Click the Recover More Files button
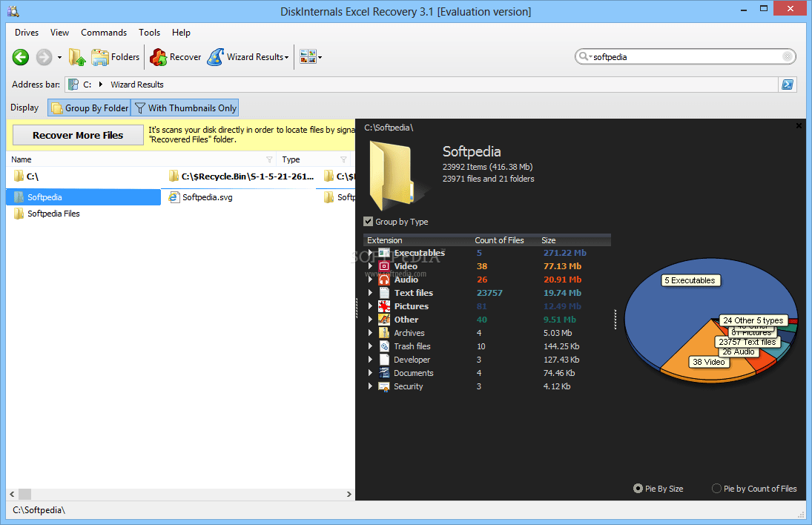Viewport: 812px width, 525px height. point(77,135)
